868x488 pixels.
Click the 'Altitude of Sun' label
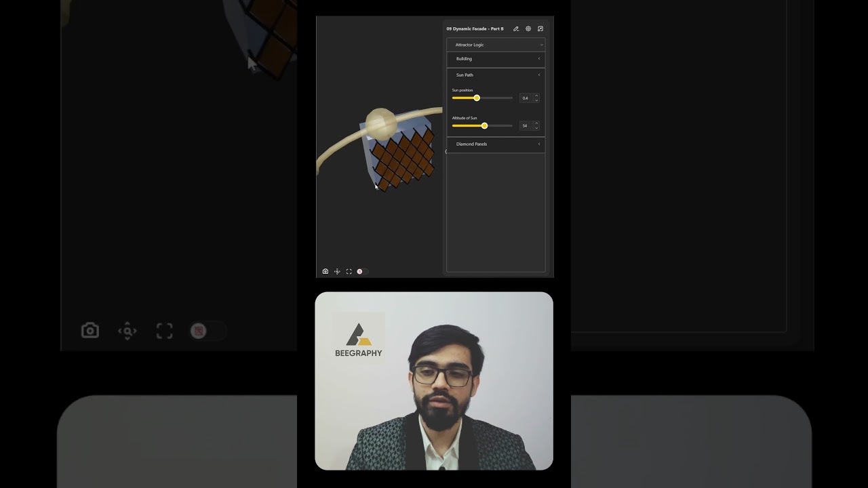(x=465, y=118)
